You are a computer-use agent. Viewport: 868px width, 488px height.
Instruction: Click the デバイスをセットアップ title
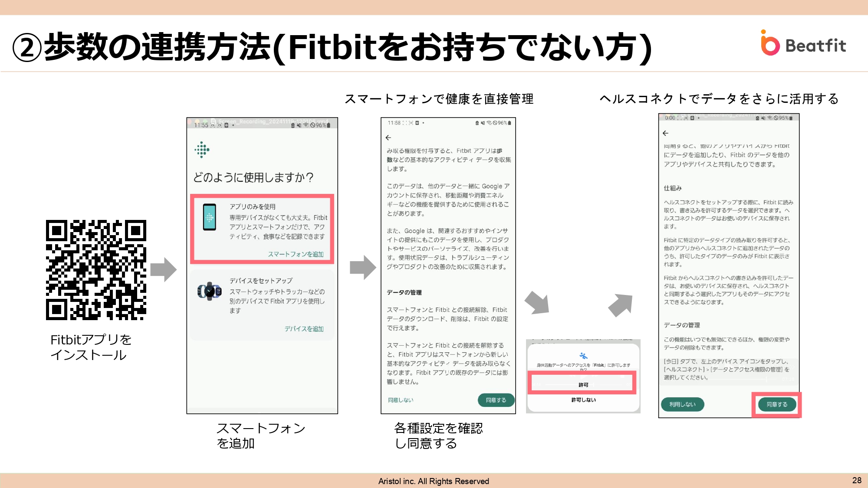point(261,281)
